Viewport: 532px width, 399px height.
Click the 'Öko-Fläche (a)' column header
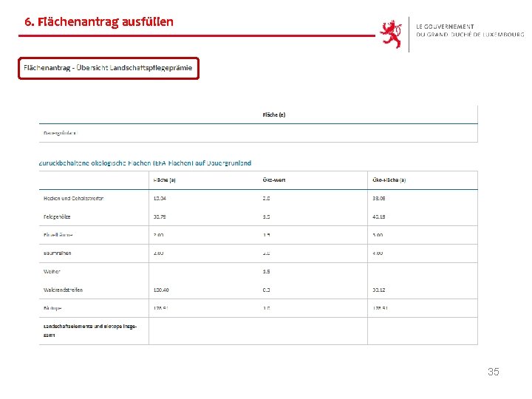(389, 180)
